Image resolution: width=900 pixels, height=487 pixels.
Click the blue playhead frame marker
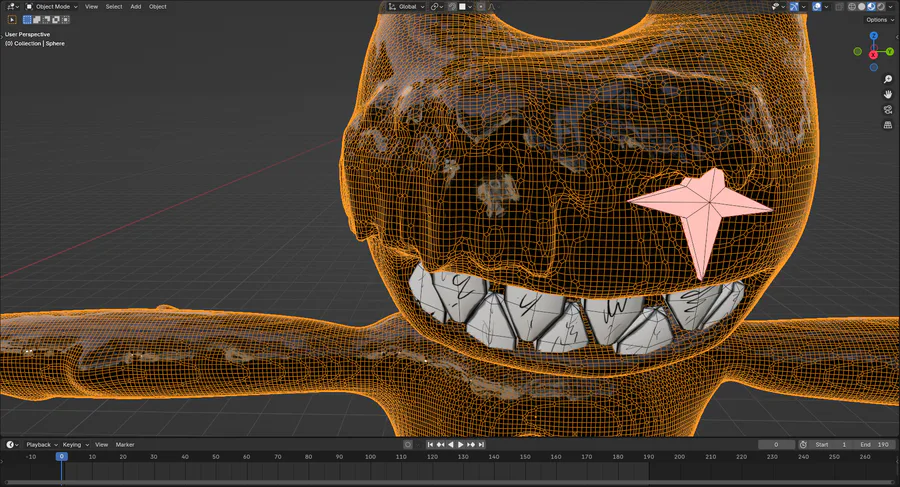click(x=61, y=457)
